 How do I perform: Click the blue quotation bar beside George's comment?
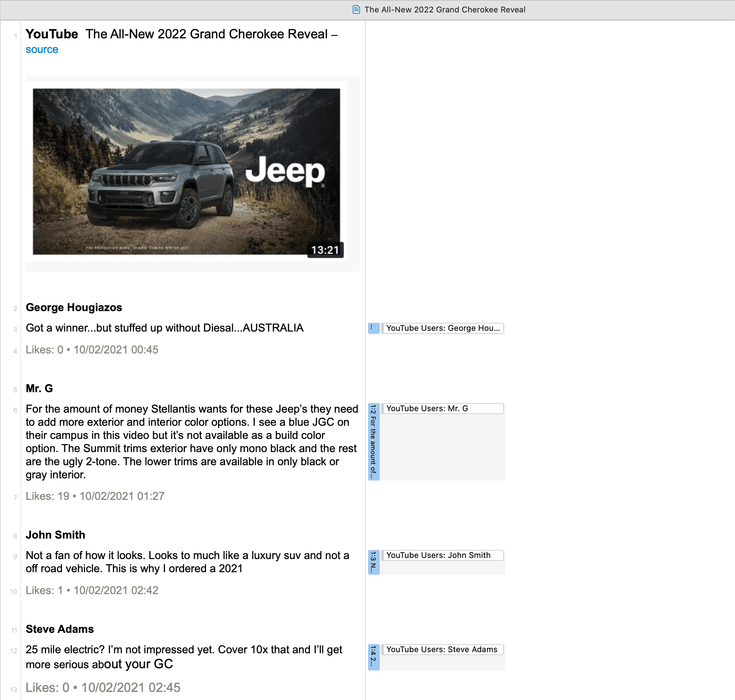pos(374,328)
